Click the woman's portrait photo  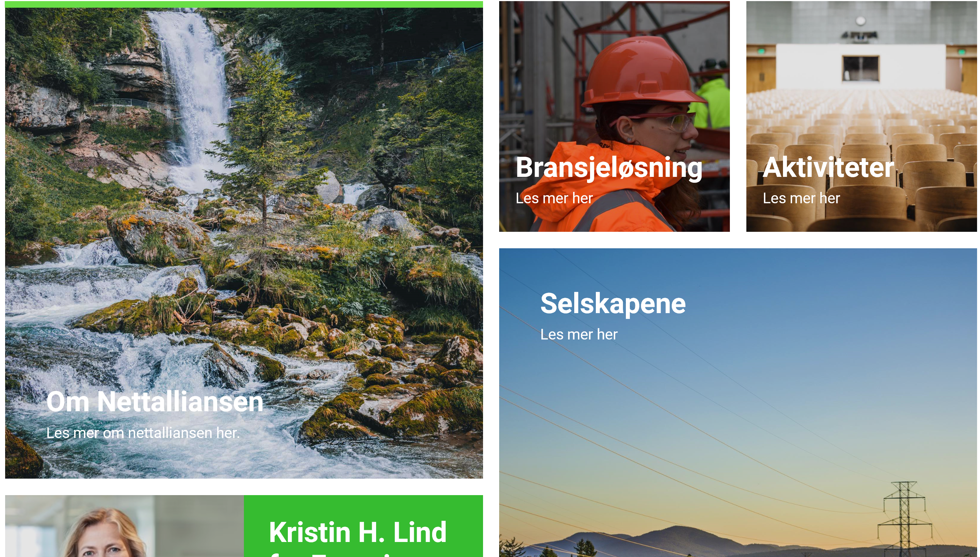coord(124,526)
